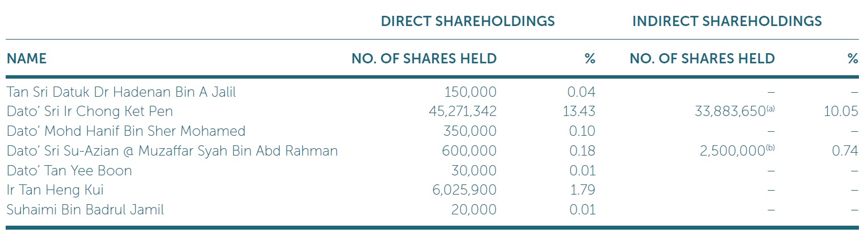Image resolution: width=868 pixels, height=237 pixels.
Task: Click the 1.79 percentage for Ir Tan Heng Kui
Action: click(584, 190)
